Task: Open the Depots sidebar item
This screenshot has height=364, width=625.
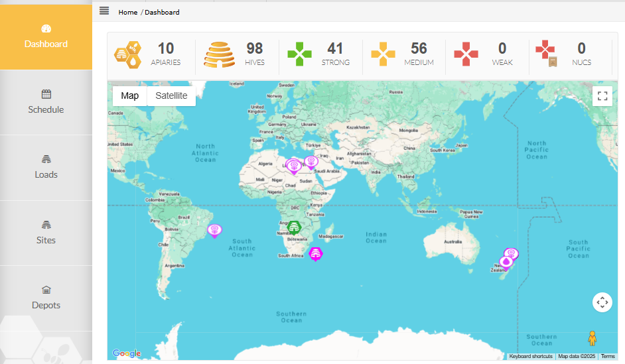Action: [46, 298]
